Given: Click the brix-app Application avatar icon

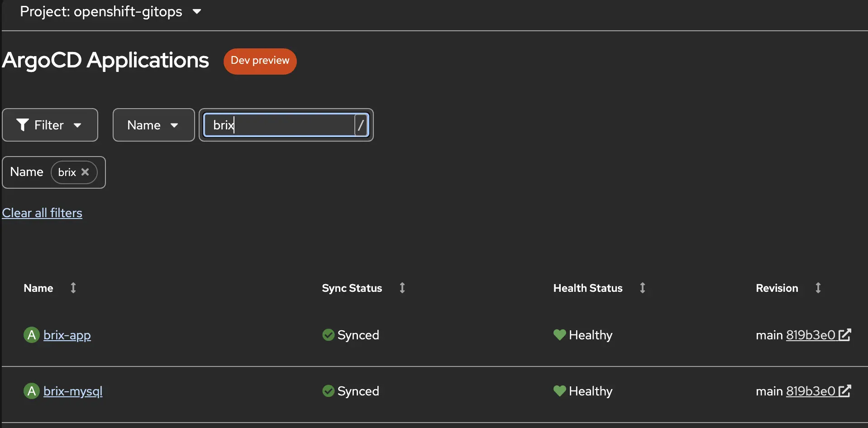Looking at the screenshot, I should [x=31, y=335].
